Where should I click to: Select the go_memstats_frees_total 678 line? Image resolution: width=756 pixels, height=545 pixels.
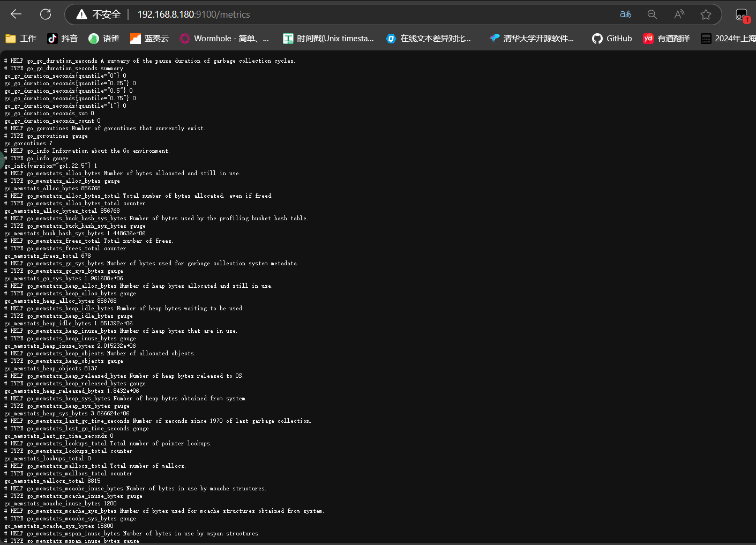click(x=48, y=256)
